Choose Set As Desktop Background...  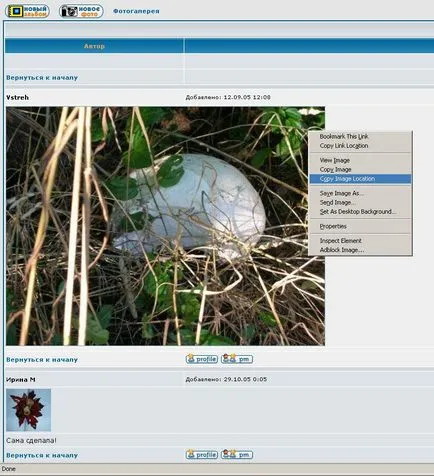pyautogui.click(x=360, y=212)
